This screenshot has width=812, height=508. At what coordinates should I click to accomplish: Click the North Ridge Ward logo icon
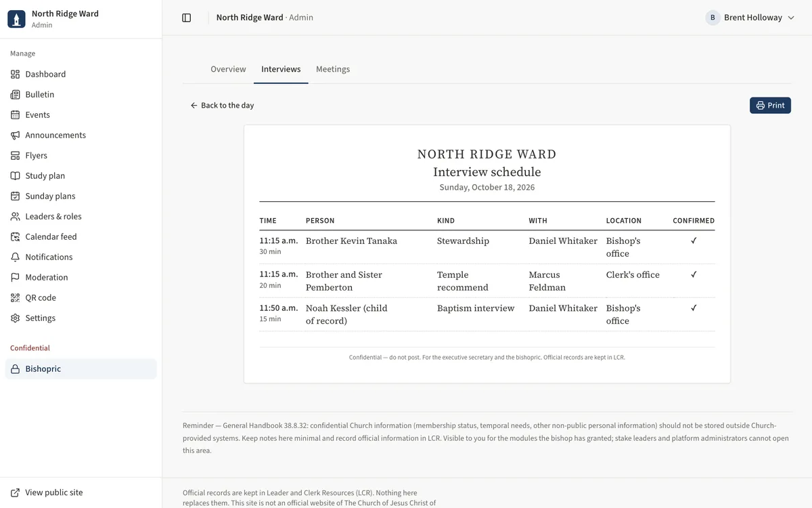pos(16,19)
